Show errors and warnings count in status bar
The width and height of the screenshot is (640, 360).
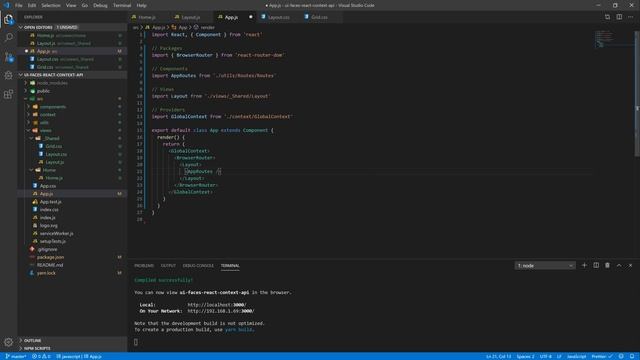pyautogui.click(x=41, y=356)
